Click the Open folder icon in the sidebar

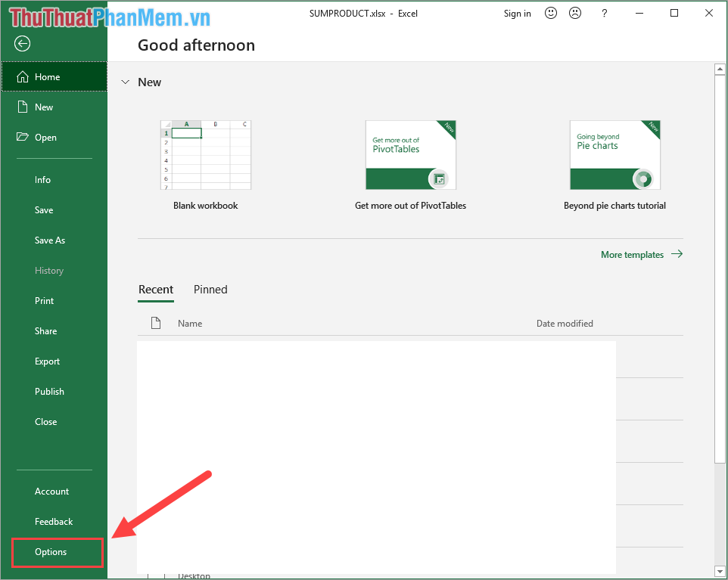click(22, 137)
